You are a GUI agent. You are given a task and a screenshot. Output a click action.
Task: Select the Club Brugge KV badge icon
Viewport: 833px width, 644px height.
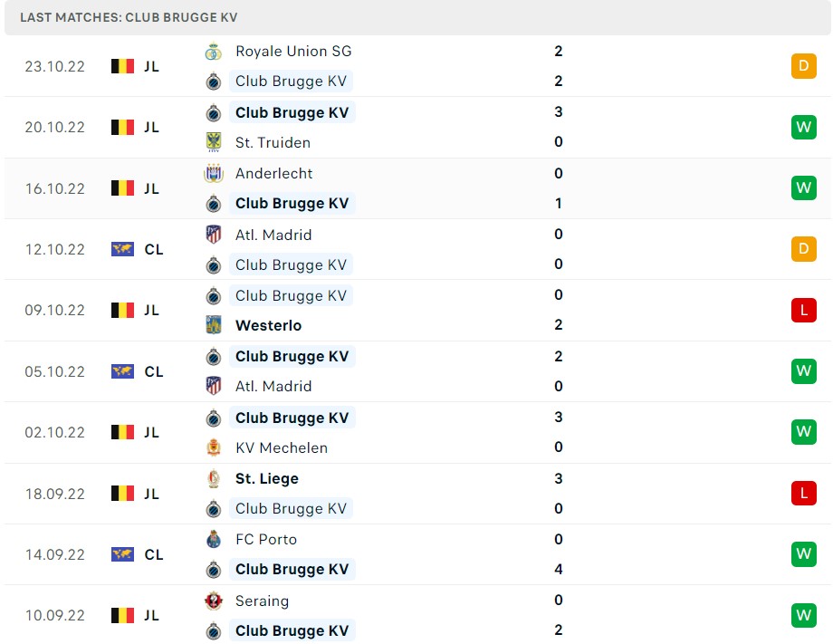click(214, 82)
